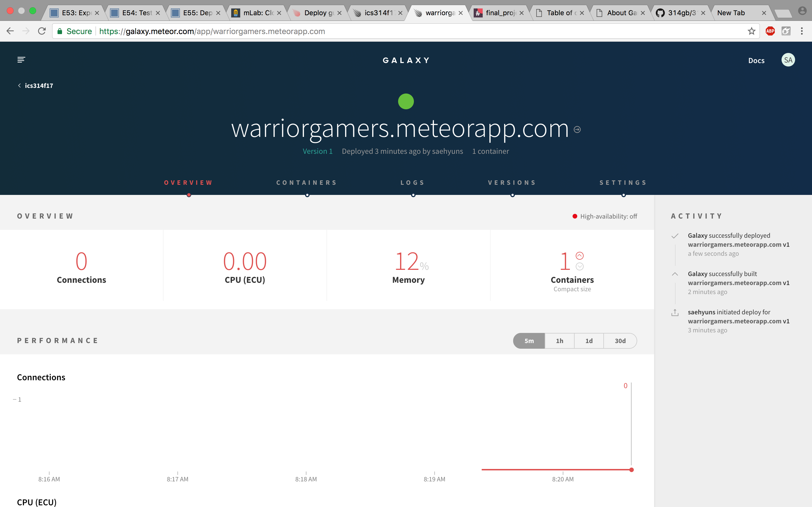Select the 5m performance range
812x507 pixels.
coord(529,341)
